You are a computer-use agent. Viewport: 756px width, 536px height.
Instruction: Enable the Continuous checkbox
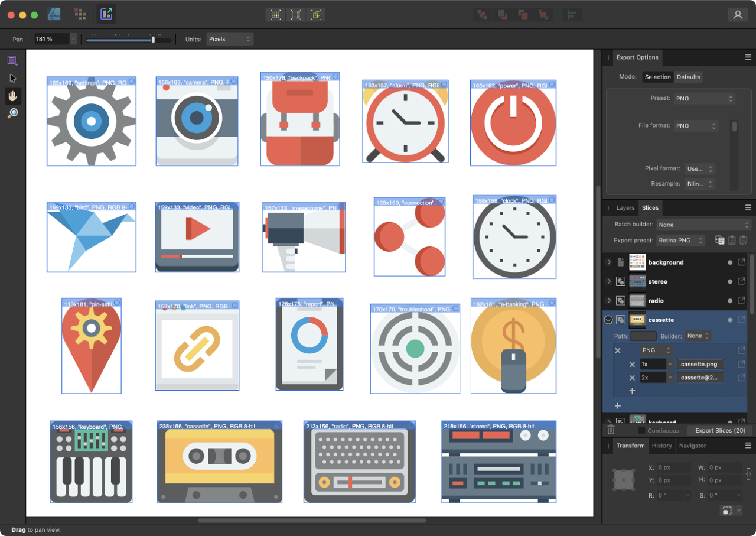pyautogui.click(x=641, y=431)
